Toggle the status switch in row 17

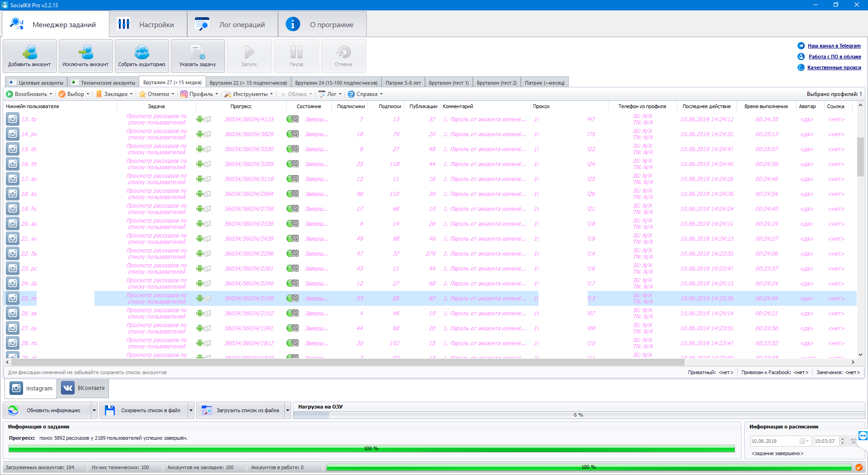tap(293, 179)
